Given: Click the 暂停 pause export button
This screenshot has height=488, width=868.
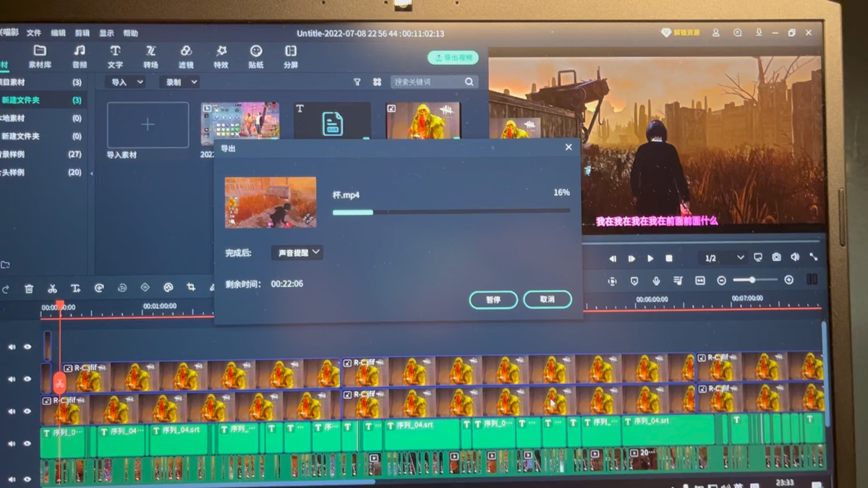Looking at the screenshot, I should click(x=493, y=299).
